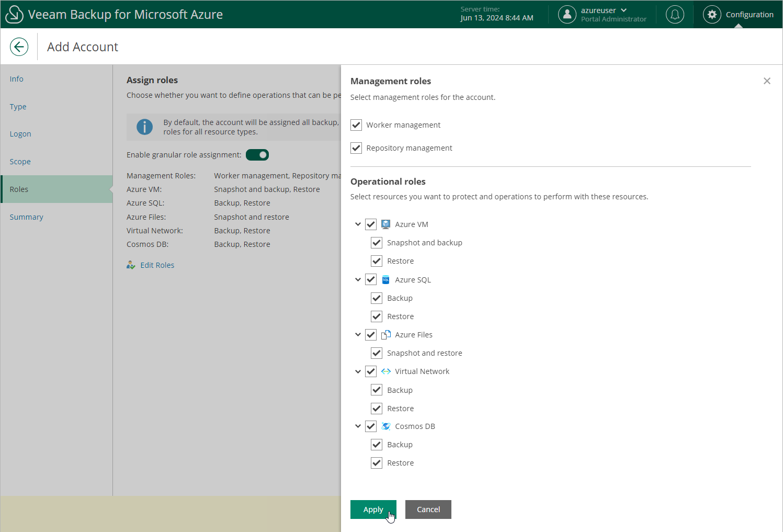Collapse the Virtual Network tree node
This screenshot has width=783, height=532.
tap(358, 371)
